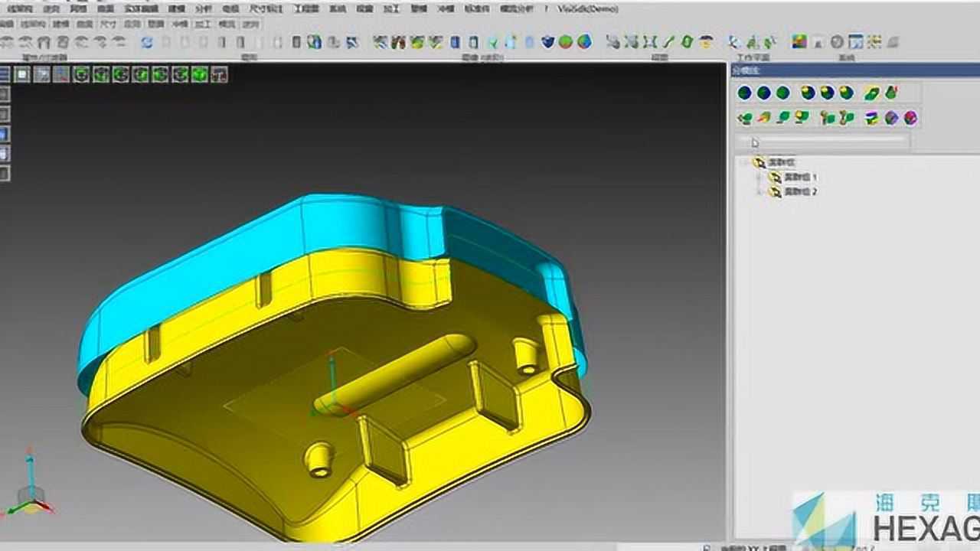Click the blue refresh arrows icon in toolbar
Screen dimensions: 980x551
pos(146,42)
